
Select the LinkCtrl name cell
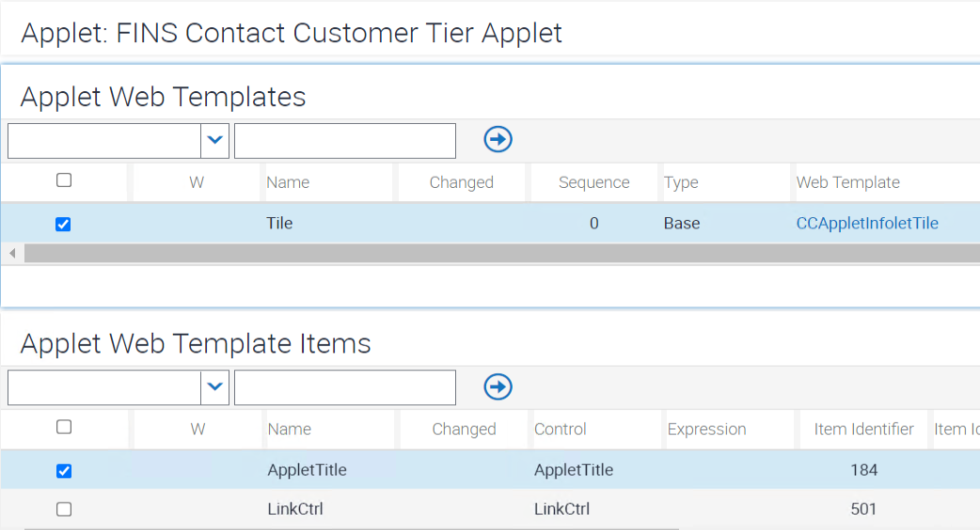coord(295,509)
